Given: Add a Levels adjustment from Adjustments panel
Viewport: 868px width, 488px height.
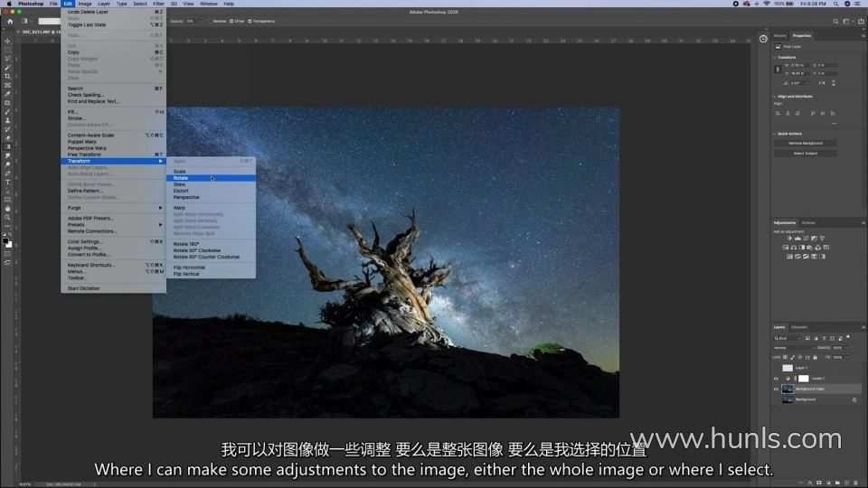Looking at the screenshot, I should click(797, 239).
